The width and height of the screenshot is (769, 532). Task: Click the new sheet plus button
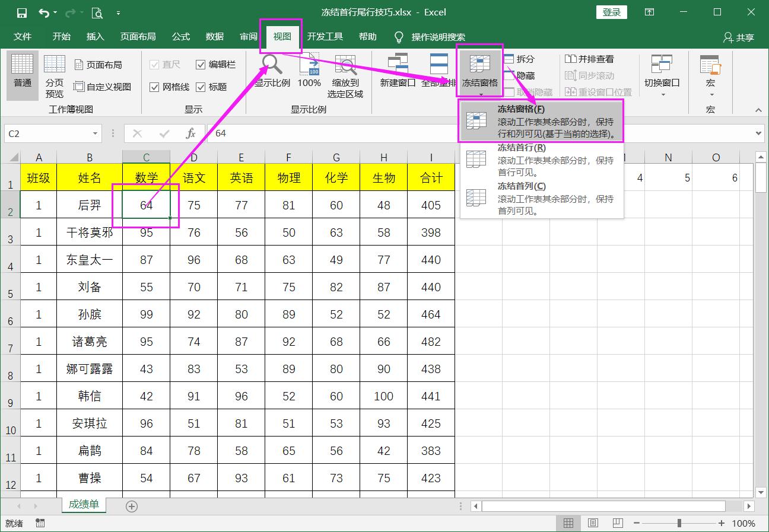click(x=132, y=506)
